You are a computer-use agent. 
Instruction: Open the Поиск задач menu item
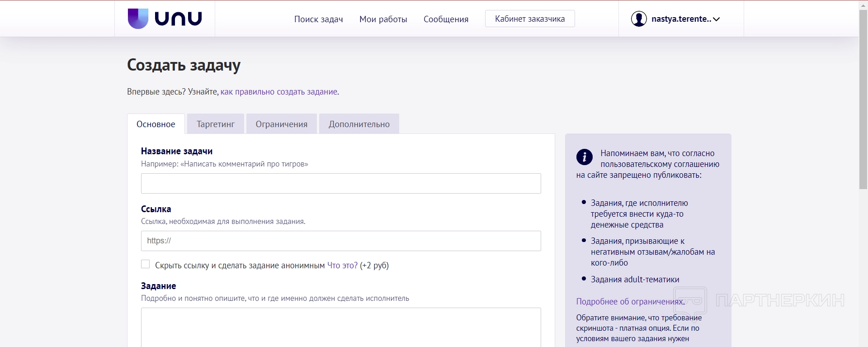(x=318, y=19)
